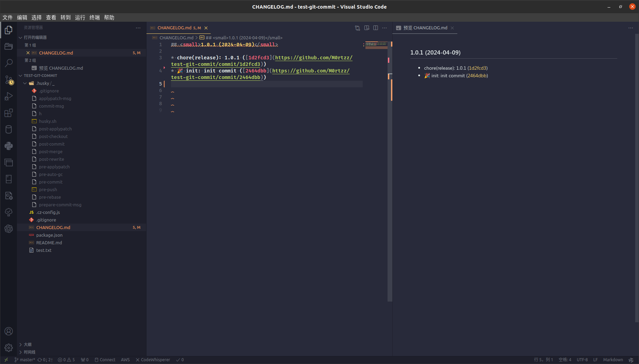The image size is (639, 364).
Task: Open editor More Actions ellipsis
Action: [384, 28]
